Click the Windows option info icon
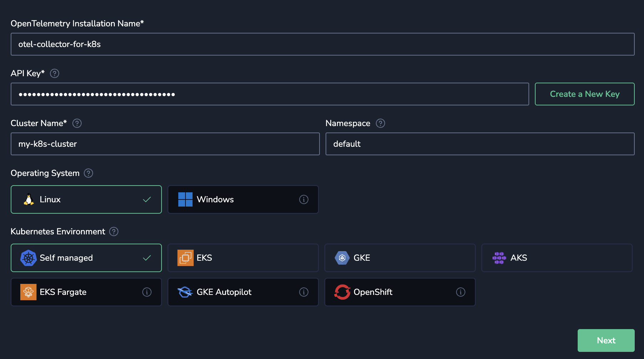Screen dimensions: 644x359 pyautogui.click(x=303, y=199)
